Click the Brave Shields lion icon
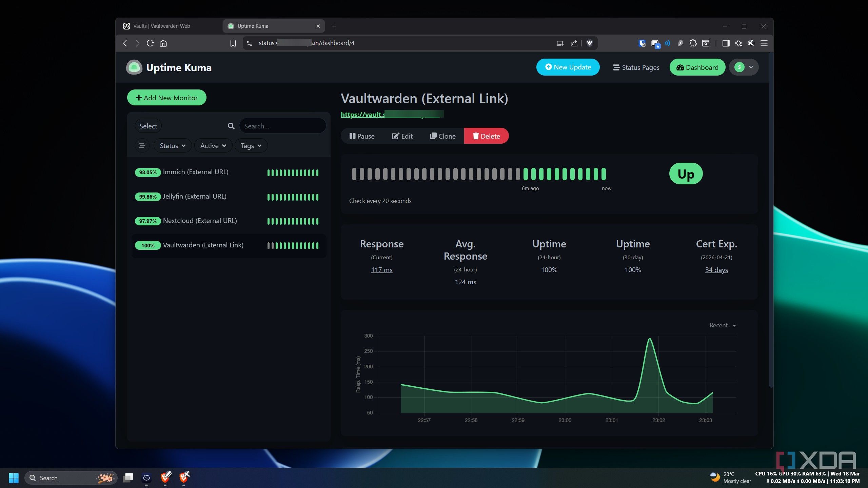Viewport: 868px width, 488px height. [x=590, y=43]
